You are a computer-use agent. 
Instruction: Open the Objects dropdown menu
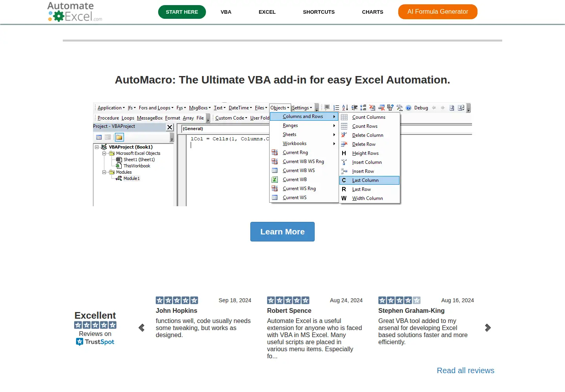(x=280, y=108)
